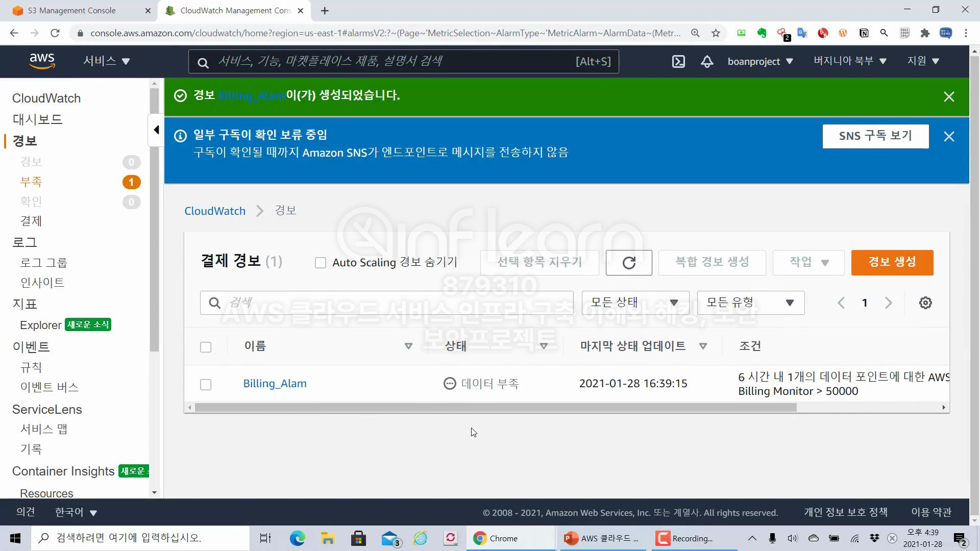Open the 모든 상태 filter dropdown

click(635, 303)
